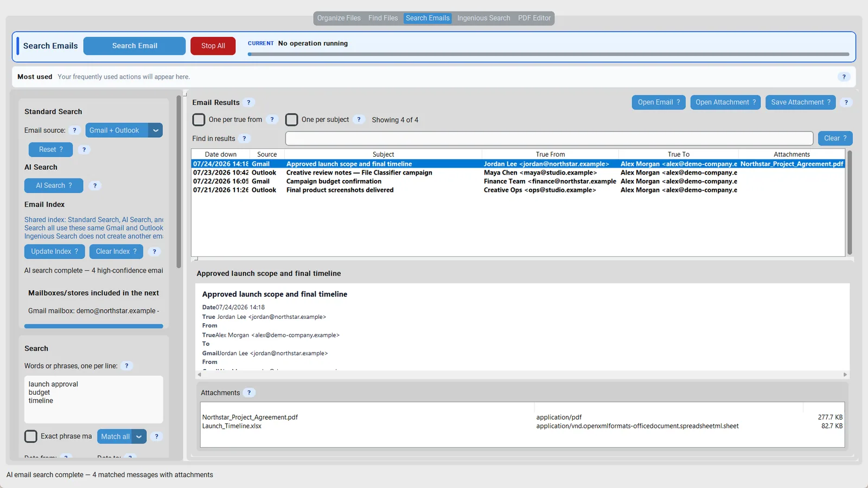Click Clear button next to Find in results

(x=835, y=138)
